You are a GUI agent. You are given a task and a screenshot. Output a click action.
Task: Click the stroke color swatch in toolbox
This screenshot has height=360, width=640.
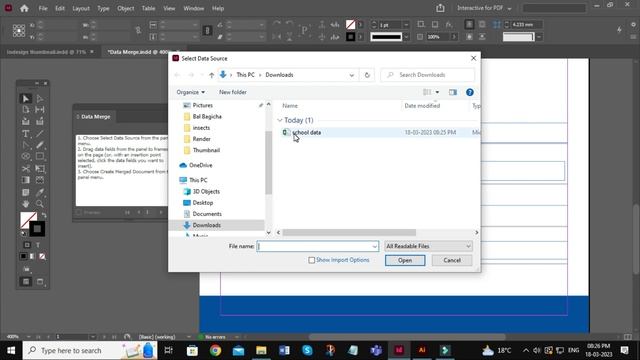(x=37, y=229)
